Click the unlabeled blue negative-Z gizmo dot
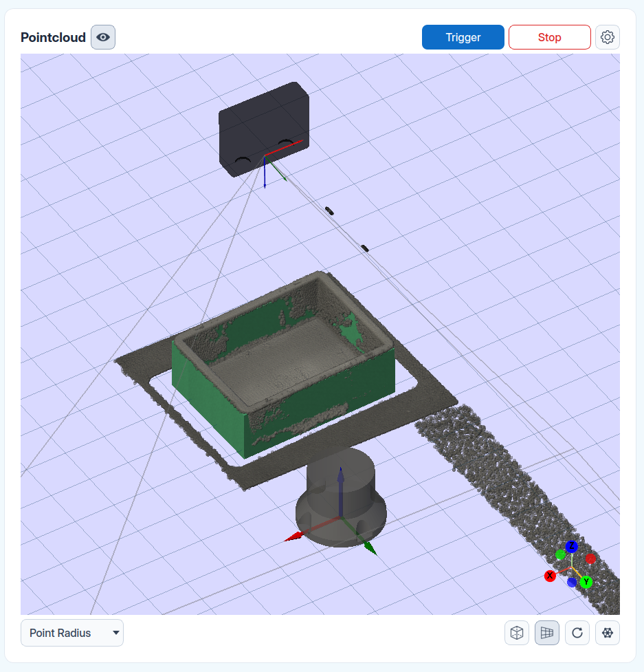The height and width of the screenshot is (672, 644). (x=572, y=583)
